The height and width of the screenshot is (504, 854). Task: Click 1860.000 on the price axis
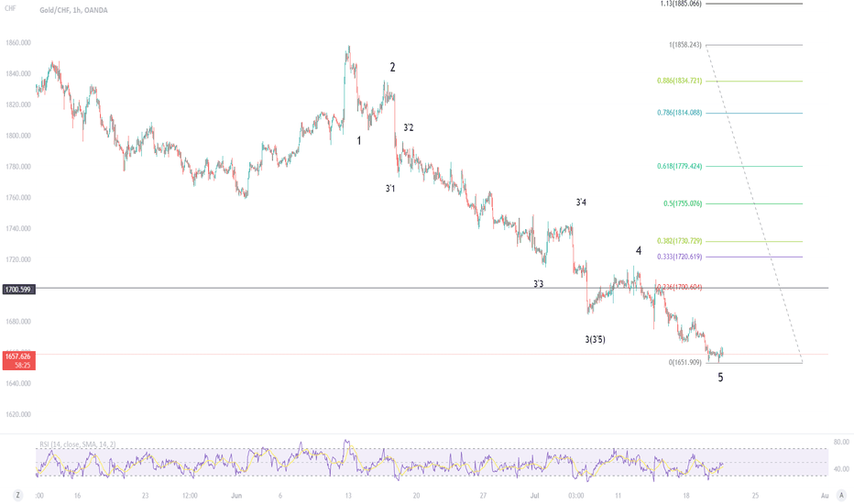click(18, 42)
